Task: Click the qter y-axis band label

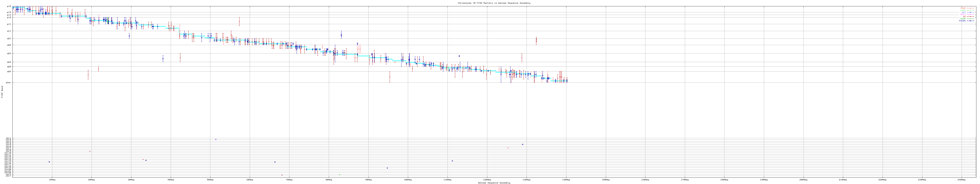Action: point(8,83)
